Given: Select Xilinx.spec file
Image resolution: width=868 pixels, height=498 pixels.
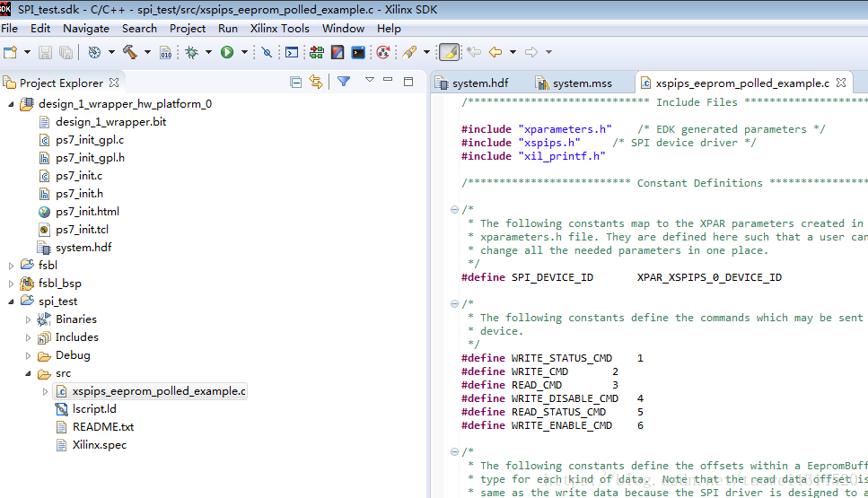Looking at the screenshot, I should (100, 445).
